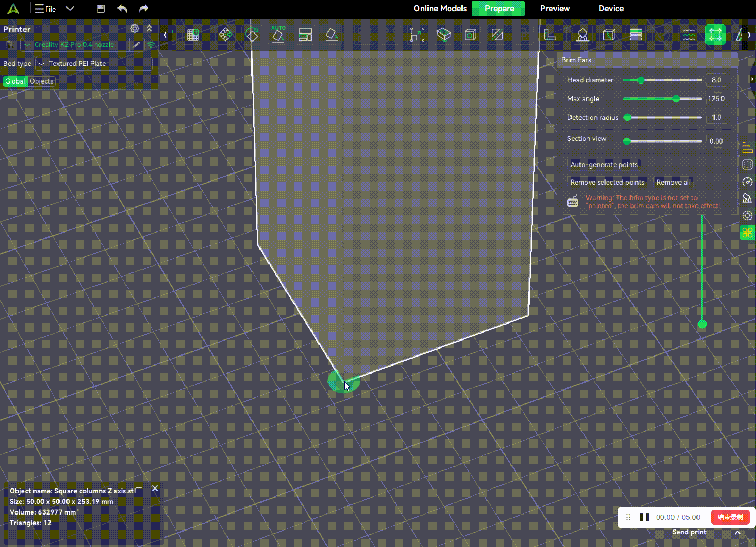Activate the Brim Ears tool icon

click(715, 35)
